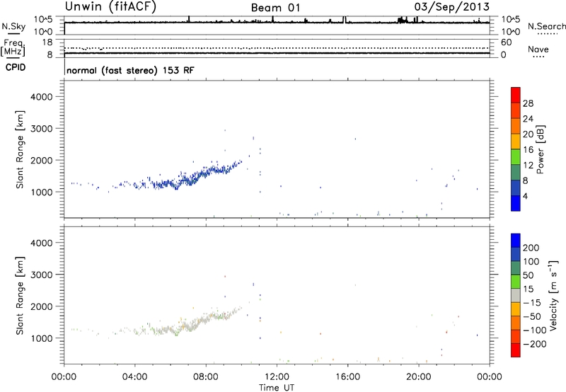Select the "N.Sky" legend label
Image resolution: width=566 pixels, height=392 pixels.
(x=13, y=26)
